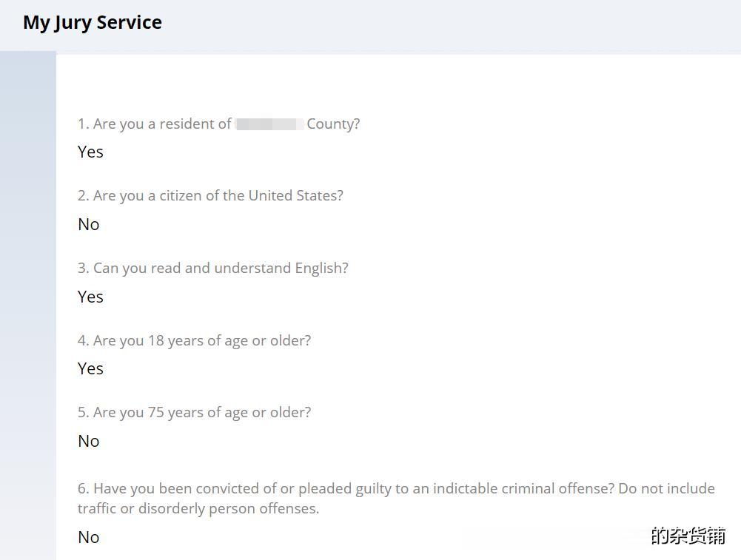Image resolution: width=741 pixels, height=560 pixels.
Task: Click the number 75 in question five
Action: pyautogui.click(x=155, y=412)
